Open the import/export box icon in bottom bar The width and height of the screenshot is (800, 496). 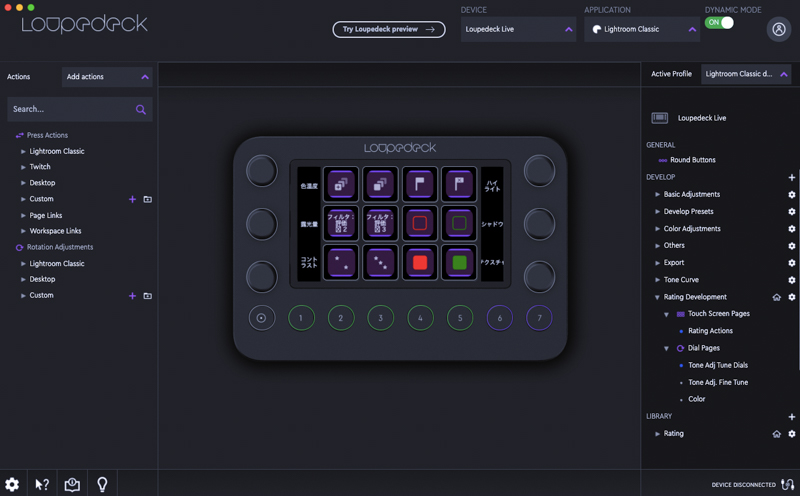pos(72,484)
